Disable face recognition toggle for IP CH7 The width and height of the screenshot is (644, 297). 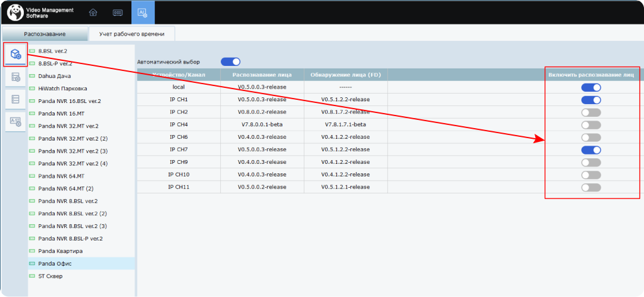tap(591, 150)
